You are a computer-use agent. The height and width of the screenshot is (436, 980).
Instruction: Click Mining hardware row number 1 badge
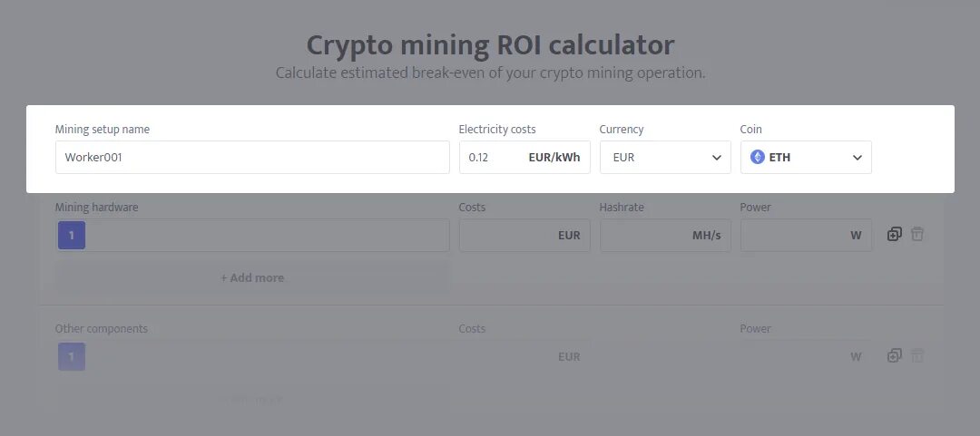(x=72, y=236)
